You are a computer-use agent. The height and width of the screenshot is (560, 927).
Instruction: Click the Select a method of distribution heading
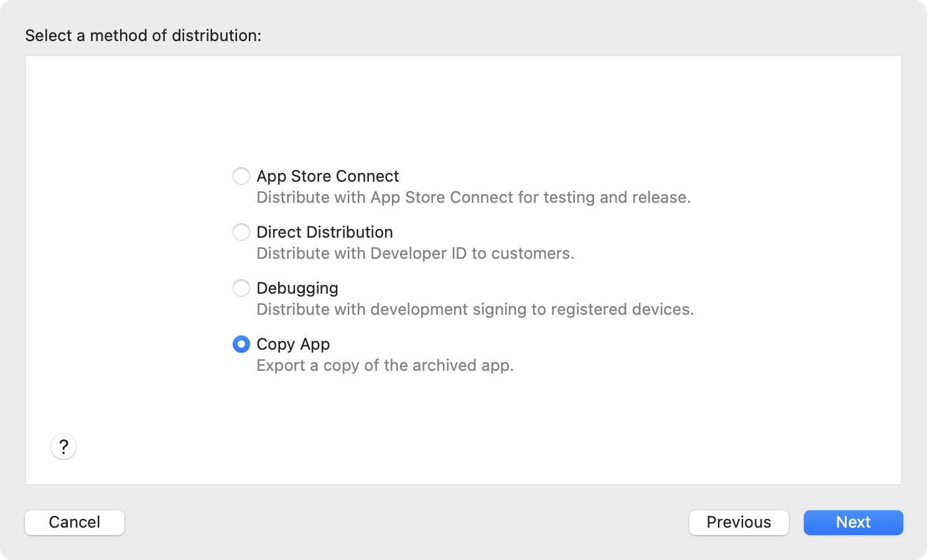142,35
